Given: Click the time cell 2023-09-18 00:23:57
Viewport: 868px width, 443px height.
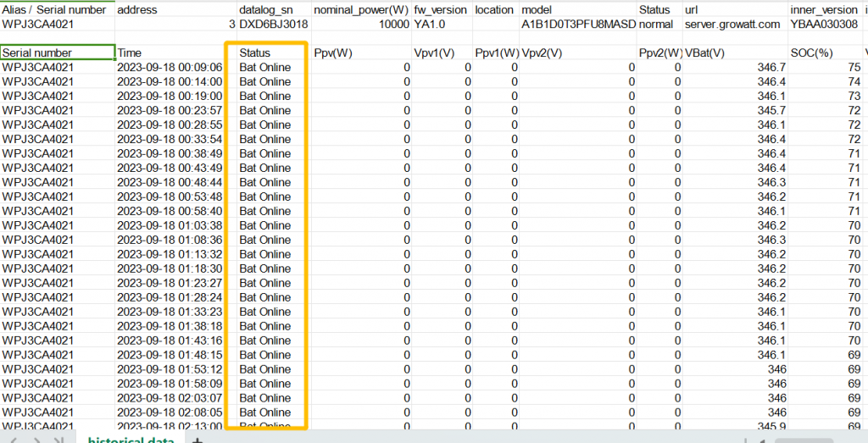Looking at the screenshot, I should tap(175, 111).
